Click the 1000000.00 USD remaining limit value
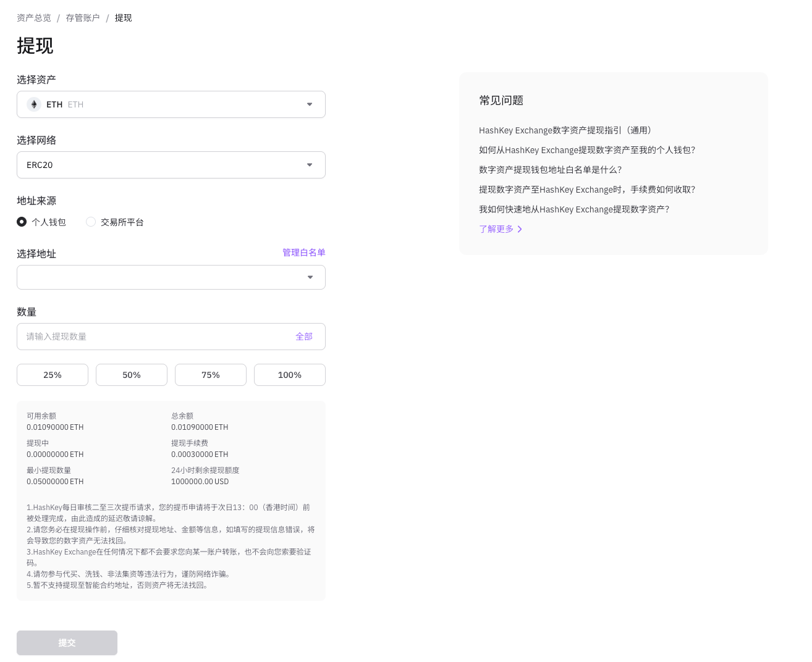The height and width of the screenshot is (662, 812). tap(200, 482)
